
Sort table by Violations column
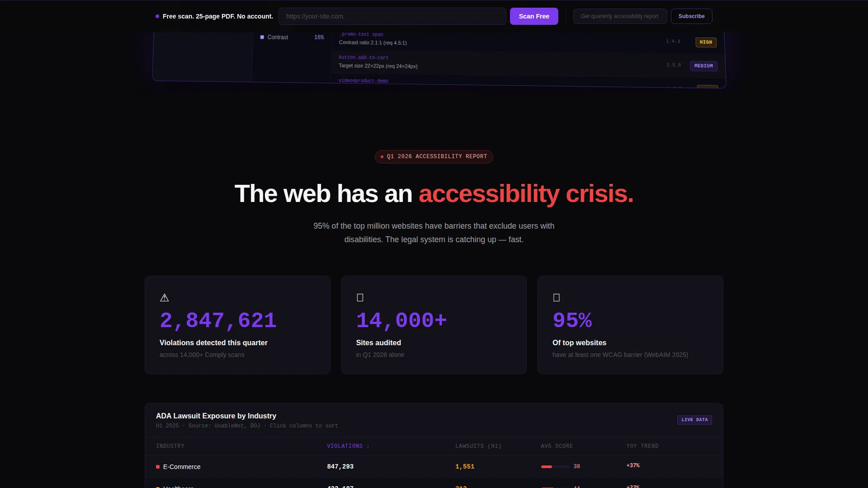click(348, 446)
